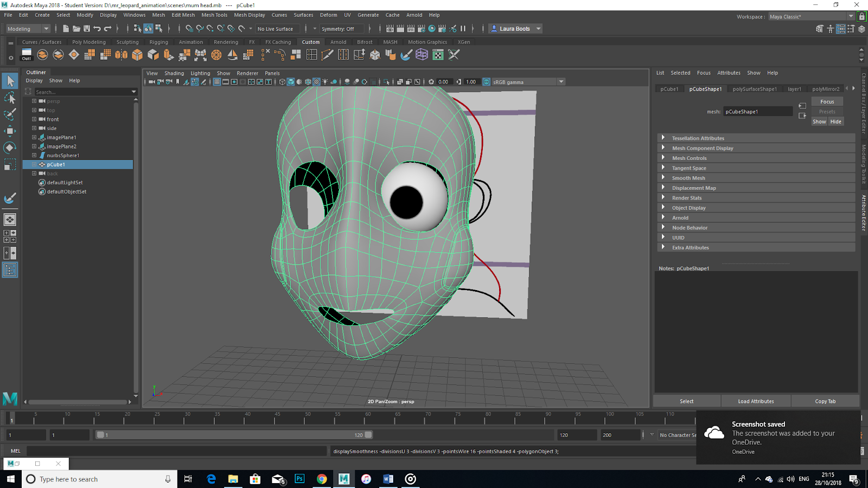Choose the Scale tool in toolbox
Screen dimensions: 868x488
[x=10, y=164]
